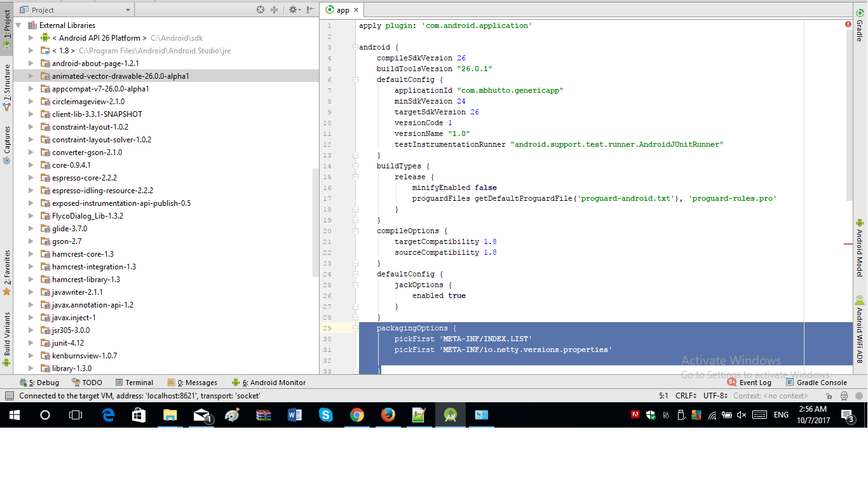Screen dimensions: 868x488
Task: Open Skype from the taskbar
Action: coord(327,415)
